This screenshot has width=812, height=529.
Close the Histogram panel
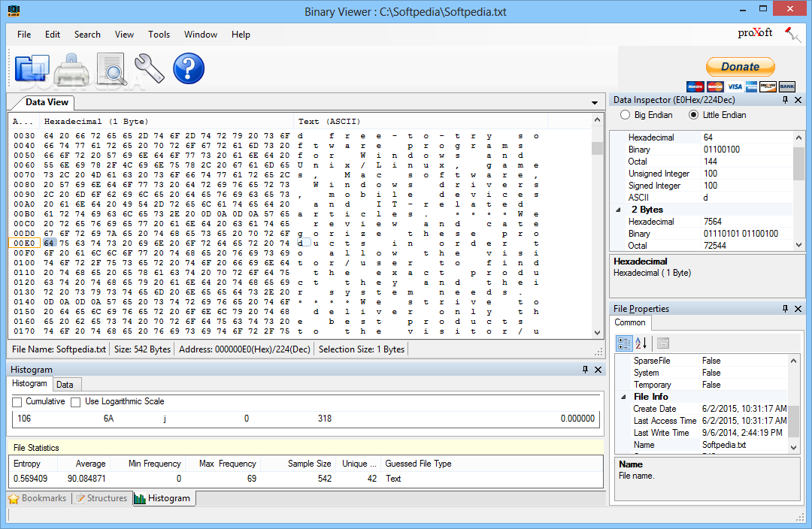(598, 370)
